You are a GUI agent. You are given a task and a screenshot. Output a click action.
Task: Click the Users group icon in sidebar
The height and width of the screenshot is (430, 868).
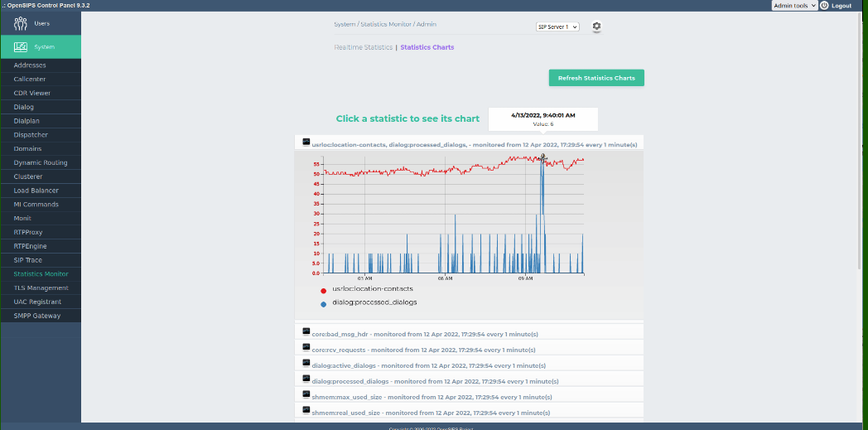point(22,23)
